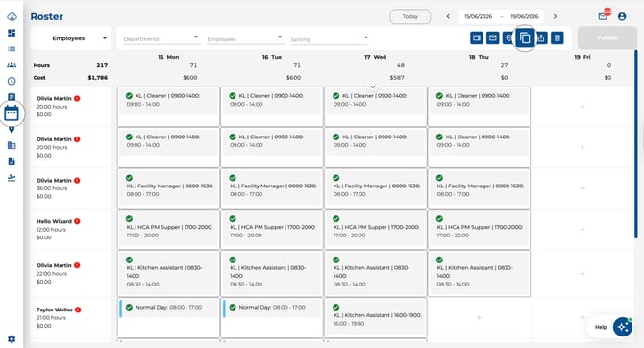
Task: Select the Hello Wizard employee row
Action: pyautogui.click(x=70, y=229)
